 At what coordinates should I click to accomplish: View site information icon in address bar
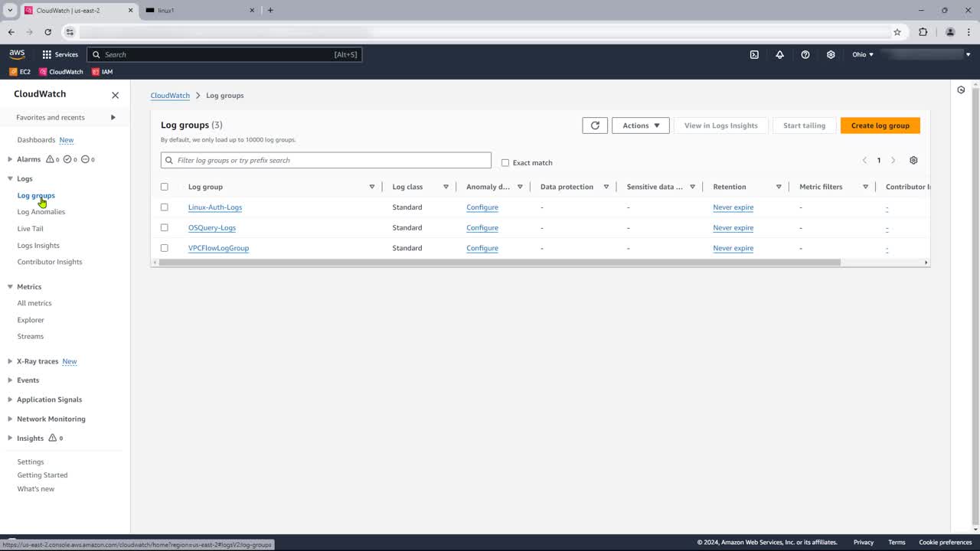coord(70,32)
